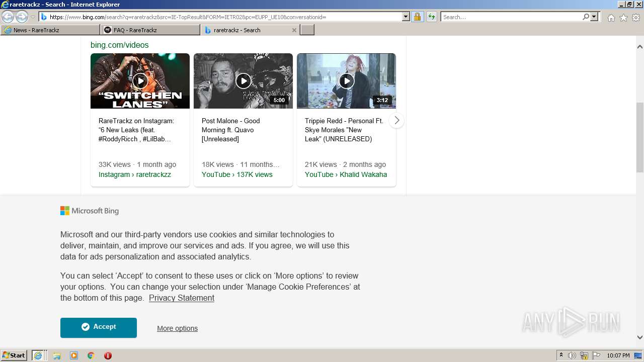Open the Home icon in IE toolbar
Image resolution: width=644 pixels, height=362 pixels.
tap(611, 18)
